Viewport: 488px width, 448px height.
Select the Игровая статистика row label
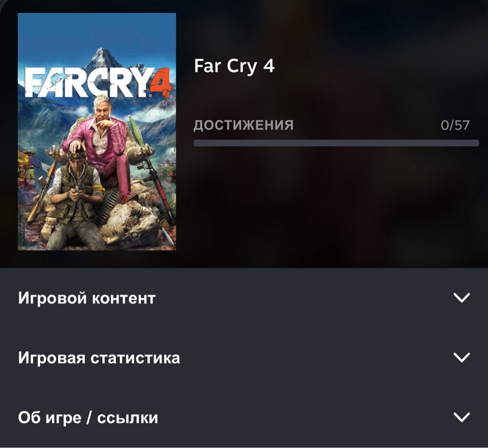(x=99, y=357)
